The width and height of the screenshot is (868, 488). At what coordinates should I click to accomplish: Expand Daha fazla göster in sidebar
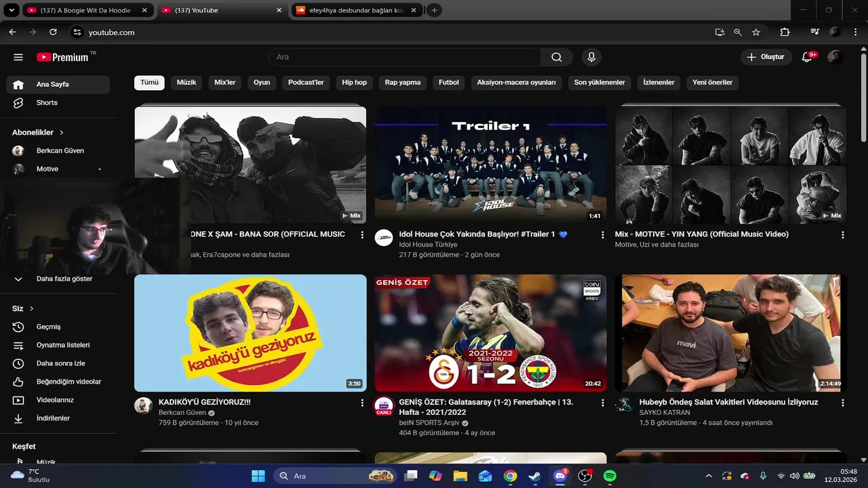tap(58, 279)
